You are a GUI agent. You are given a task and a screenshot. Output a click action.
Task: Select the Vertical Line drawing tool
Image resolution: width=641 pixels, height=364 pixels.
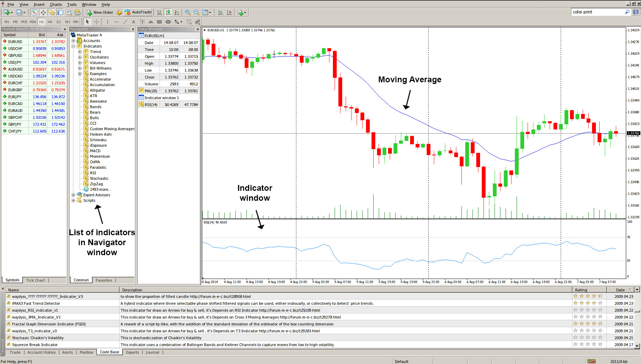coord(108,22)
